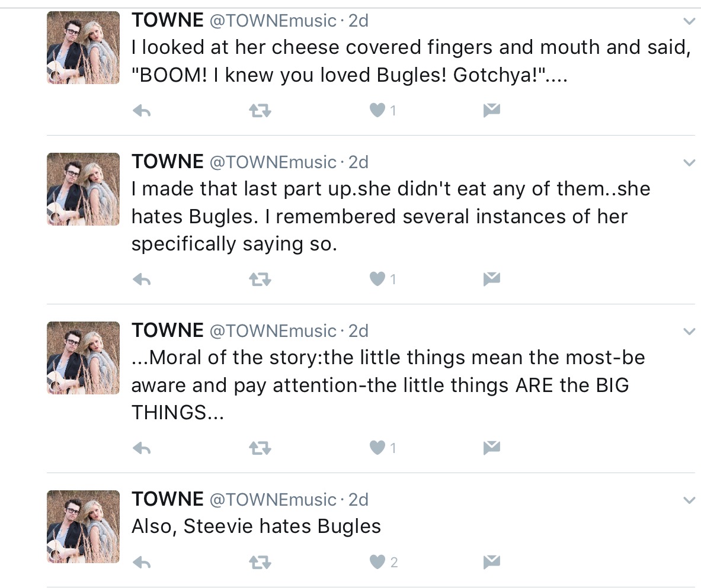Reply to the "I made that last part up" tweet

(x=142, y=278)
